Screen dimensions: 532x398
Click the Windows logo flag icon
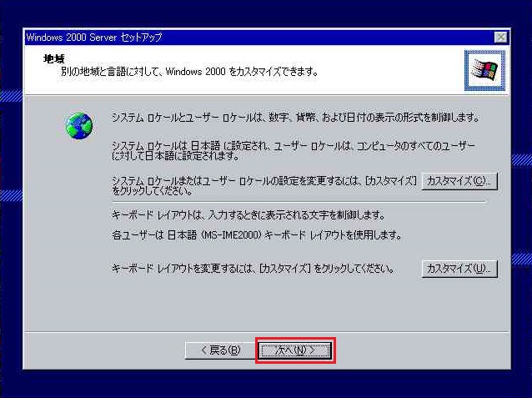pyautogui.click(x=484, y=71)
